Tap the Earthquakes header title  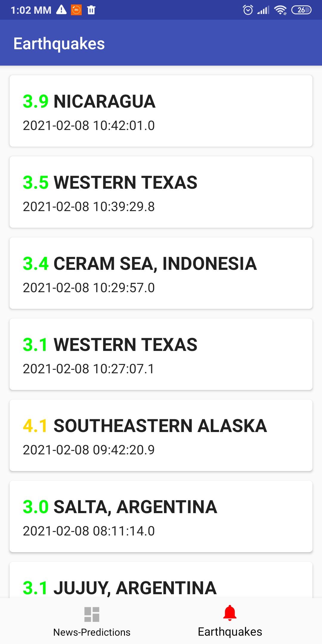pyautogui.click(x=59, y=44)
